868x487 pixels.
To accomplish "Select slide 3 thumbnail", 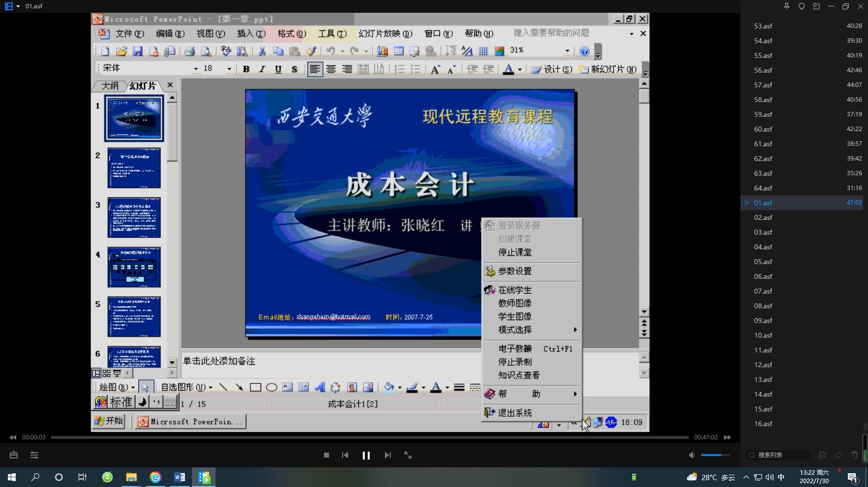I will (134, 217).
